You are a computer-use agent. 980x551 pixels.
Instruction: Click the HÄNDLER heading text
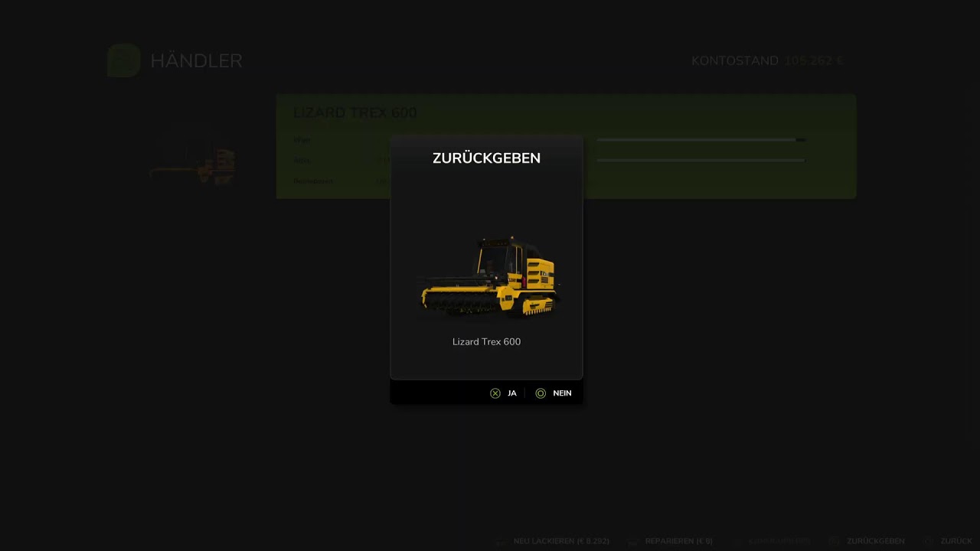coord(196,61)
